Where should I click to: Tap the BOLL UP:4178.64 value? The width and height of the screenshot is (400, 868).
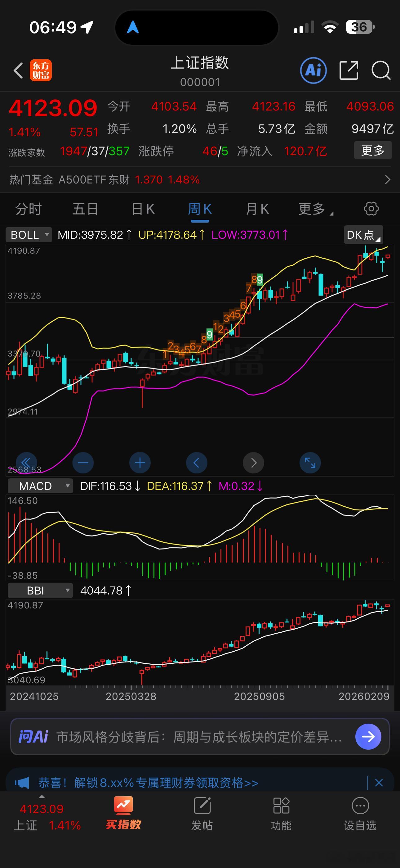coord(172,234)
